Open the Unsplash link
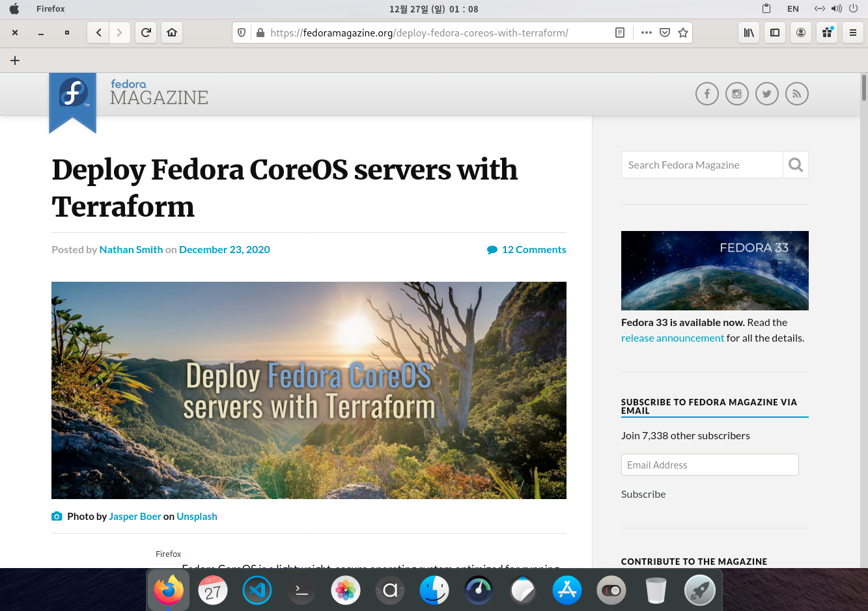Screen dimensions: 868x611 point(197,516)
